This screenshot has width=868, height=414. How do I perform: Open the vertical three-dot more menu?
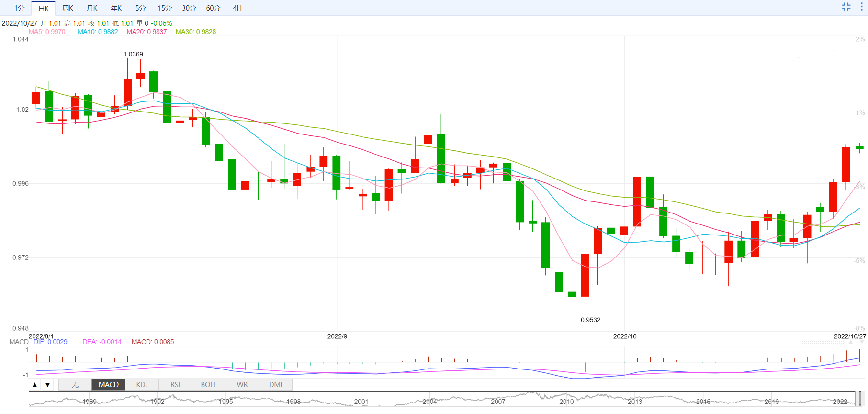[x=861, y=7]
